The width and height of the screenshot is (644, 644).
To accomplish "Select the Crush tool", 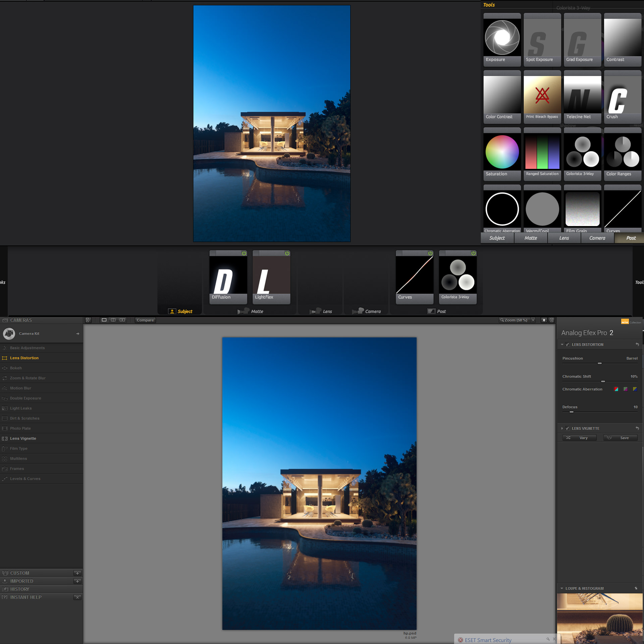I will 623,97.
